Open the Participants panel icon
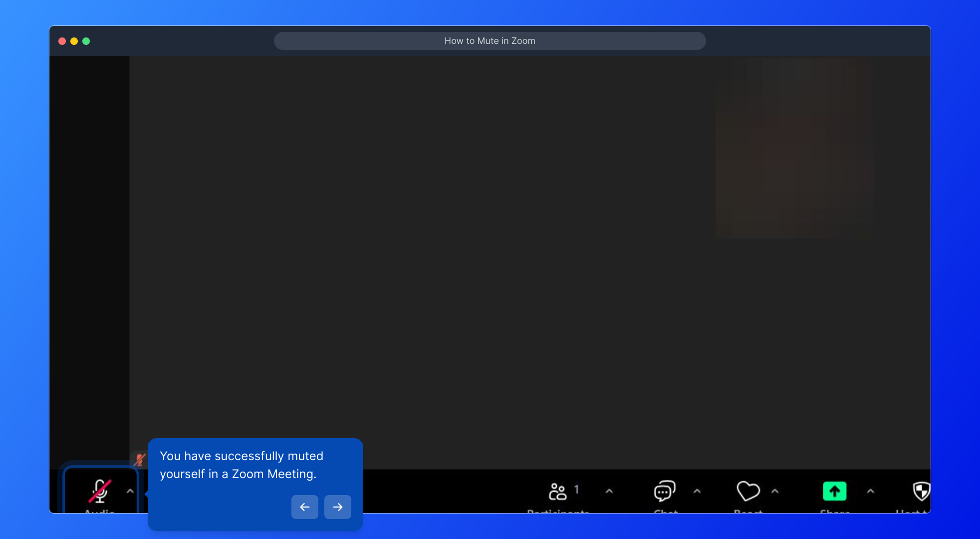Screen dimensions: 980x539 (557, 492)
